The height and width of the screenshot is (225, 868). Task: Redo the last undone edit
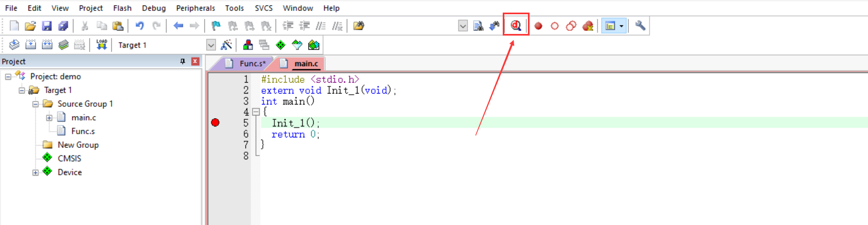tap(157, 26)
